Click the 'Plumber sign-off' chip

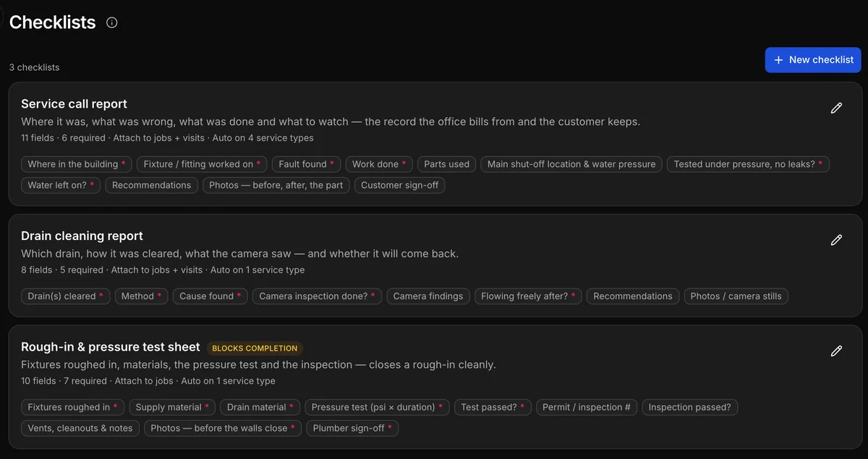click(352, 428)
